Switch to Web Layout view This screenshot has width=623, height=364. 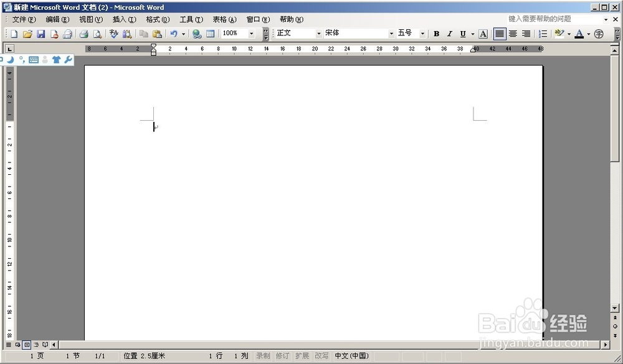click(17, 345)
